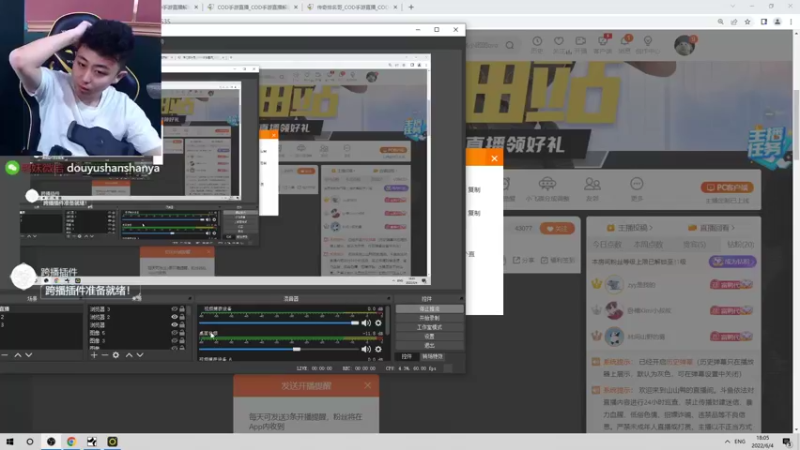Screen dimensions: 800x450
Task: Move selected source down in the list
Action: tap(140, 355)
